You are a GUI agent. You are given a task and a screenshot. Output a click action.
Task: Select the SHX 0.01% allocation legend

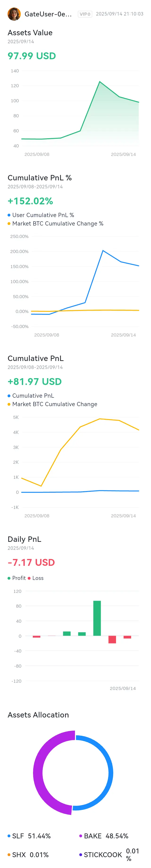(x=28, y=855)
